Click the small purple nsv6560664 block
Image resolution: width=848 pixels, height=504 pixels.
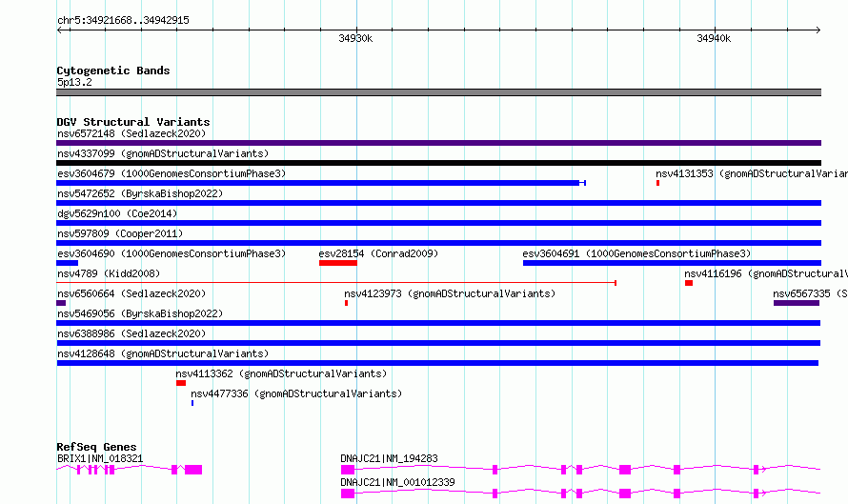61,303
